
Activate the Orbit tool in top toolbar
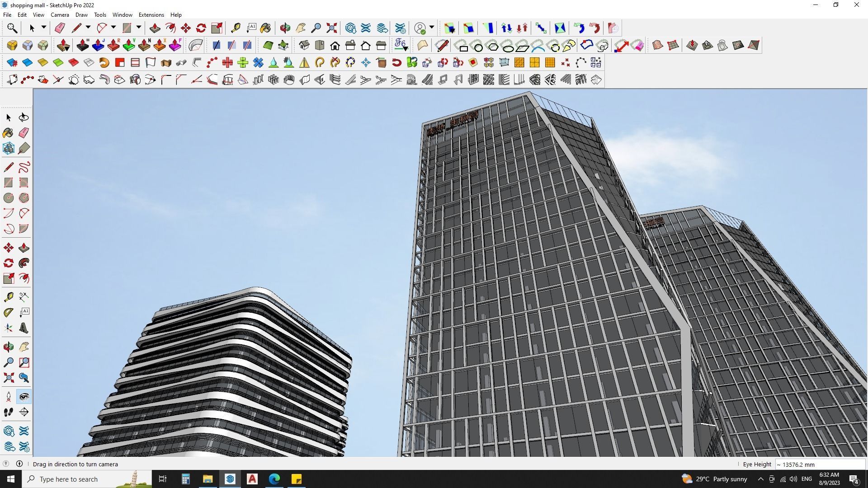[x=285, y=28]
